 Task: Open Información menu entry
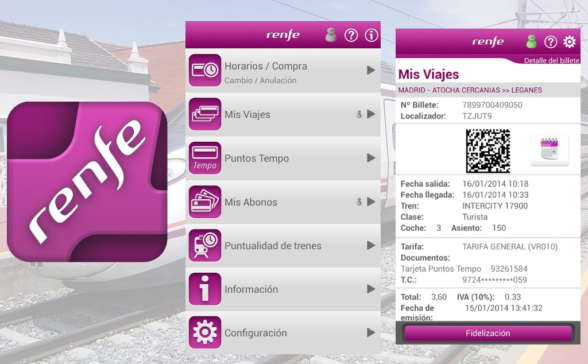283,289
